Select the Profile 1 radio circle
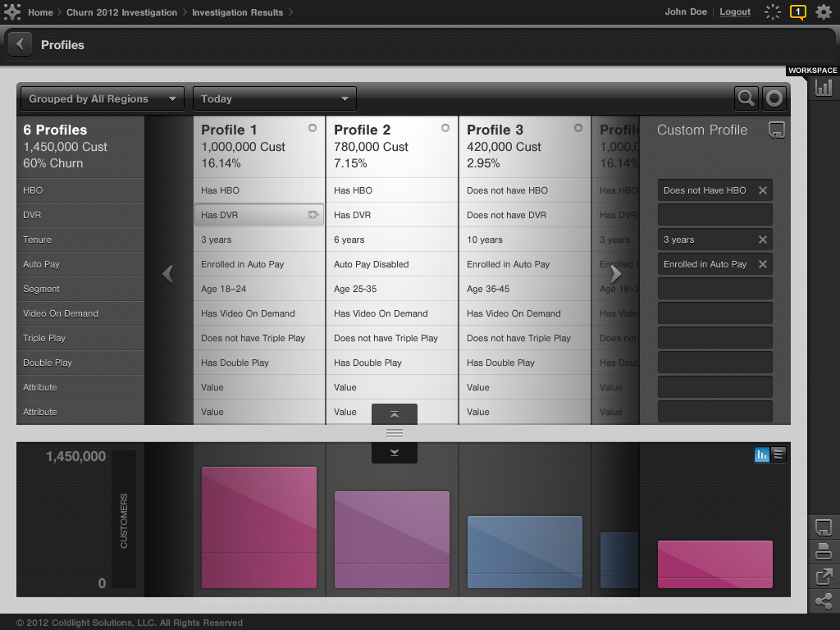The image size is (840, 630). pyautogui.click(x=313, y=128)
